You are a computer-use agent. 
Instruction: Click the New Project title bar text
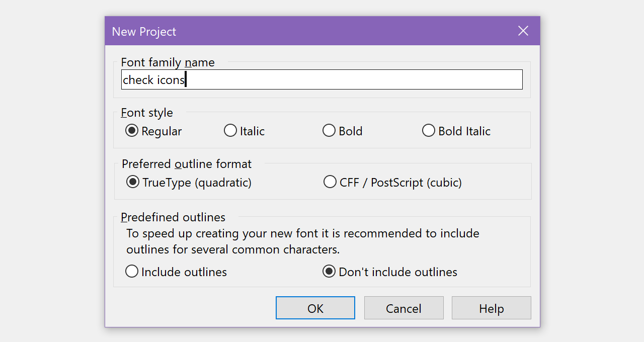pyautogui.click(x=144, y=32)
